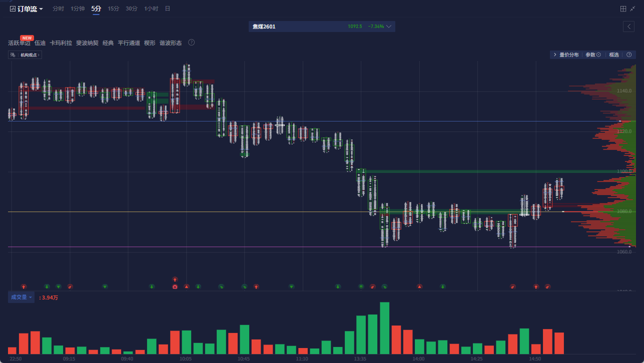Open help icon beside 谐波形态
This screenshot has width=644, height=363.
191,42
